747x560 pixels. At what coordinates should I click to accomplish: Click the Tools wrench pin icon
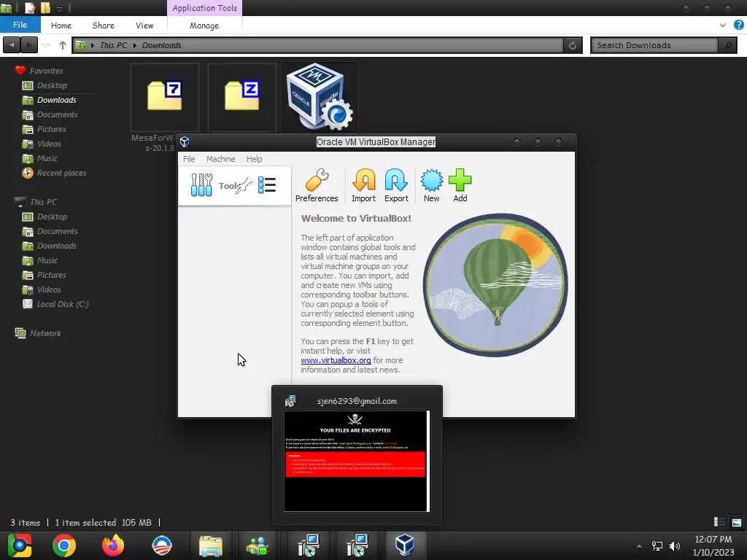(x=245, y=186)
